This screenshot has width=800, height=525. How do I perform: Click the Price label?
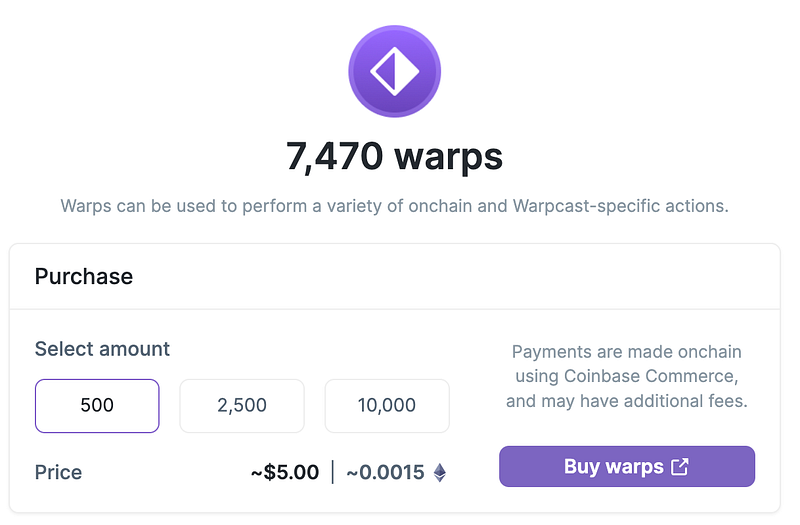click(x=58, y=472)
